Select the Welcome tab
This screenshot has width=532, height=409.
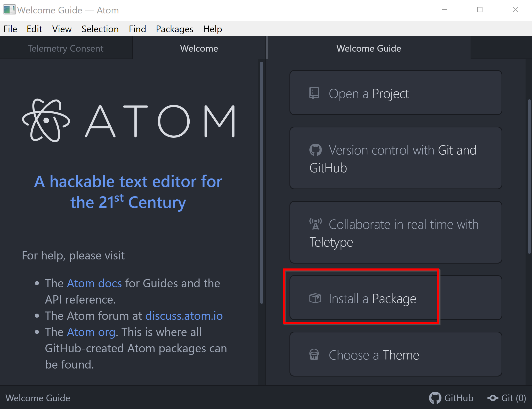[199, 48]
